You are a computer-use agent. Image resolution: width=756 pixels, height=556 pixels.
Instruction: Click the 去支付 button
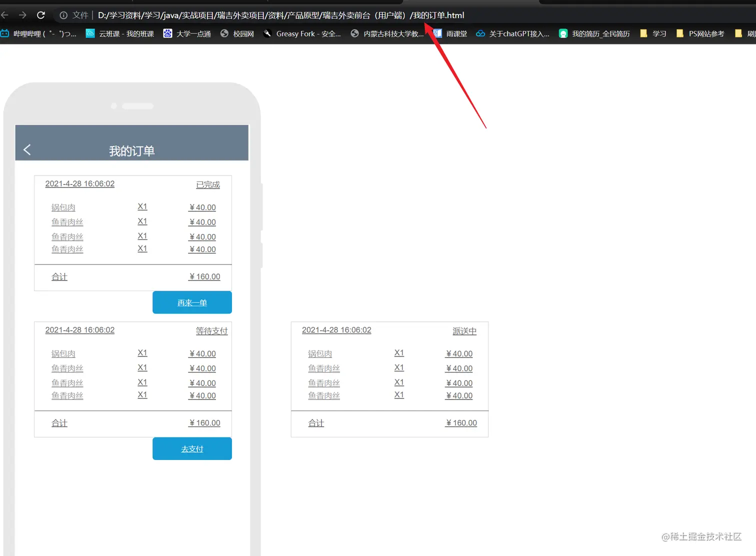coord(192,449)
